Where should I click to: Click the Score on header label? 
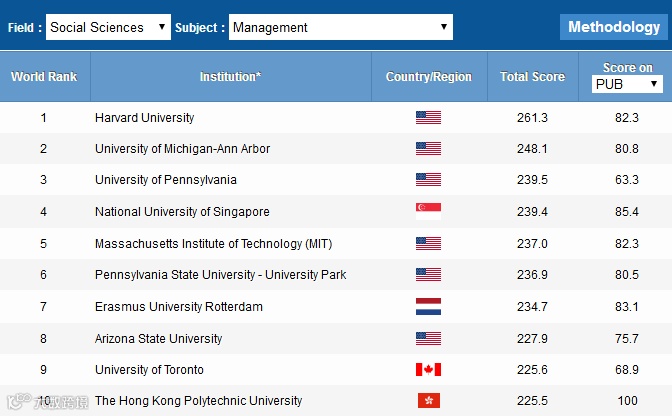pos(628,67)
